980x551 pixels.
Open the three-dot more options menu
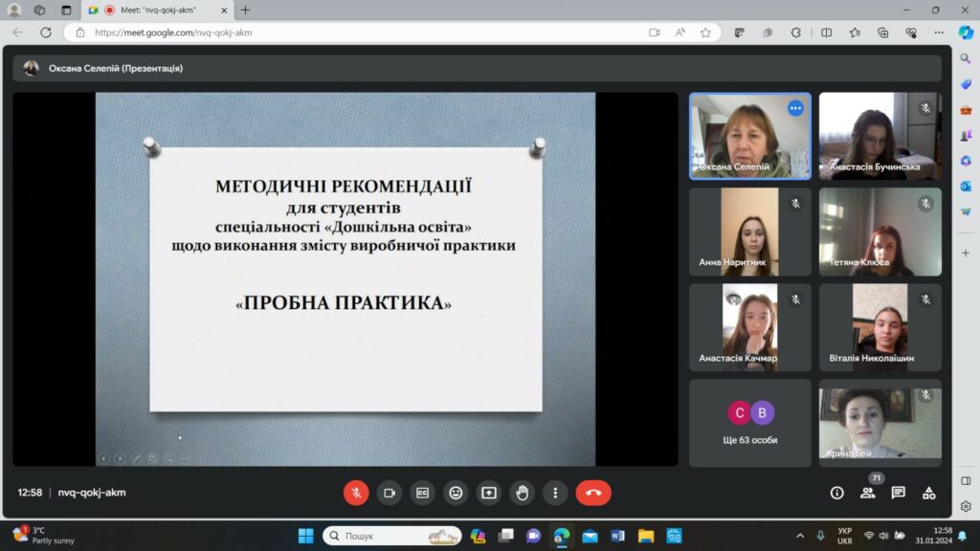[555, 493]
